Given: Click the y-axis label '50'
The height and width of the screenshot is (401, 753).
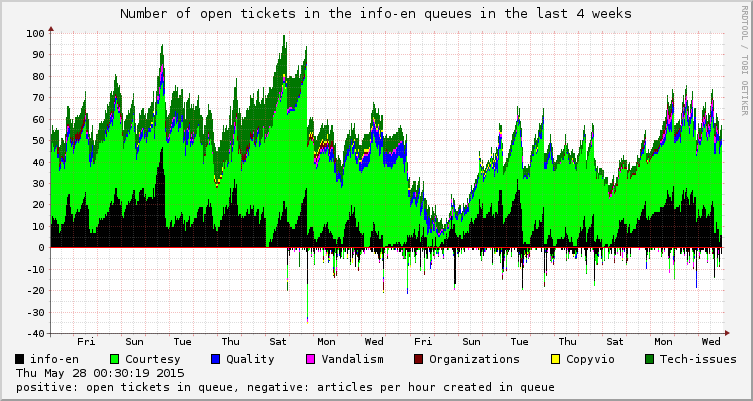Looking at the screenshot, I should tap(38, 140).
